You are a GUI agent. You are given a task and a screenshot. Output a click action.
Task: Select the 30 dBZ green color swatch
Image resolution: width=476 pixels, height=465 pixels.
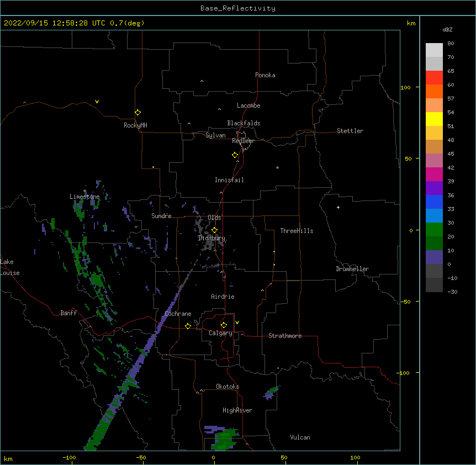point(434,230)
